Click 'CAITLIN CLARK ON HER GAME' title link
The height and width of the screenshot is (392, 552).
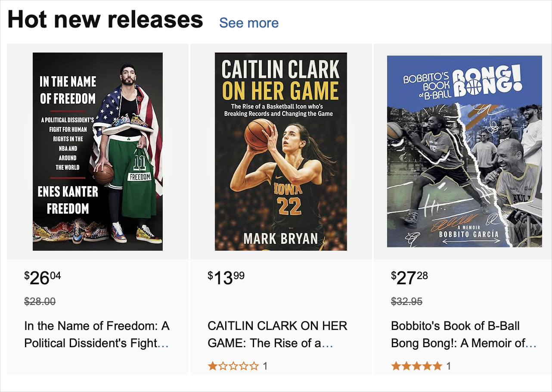tap(277, 334)
